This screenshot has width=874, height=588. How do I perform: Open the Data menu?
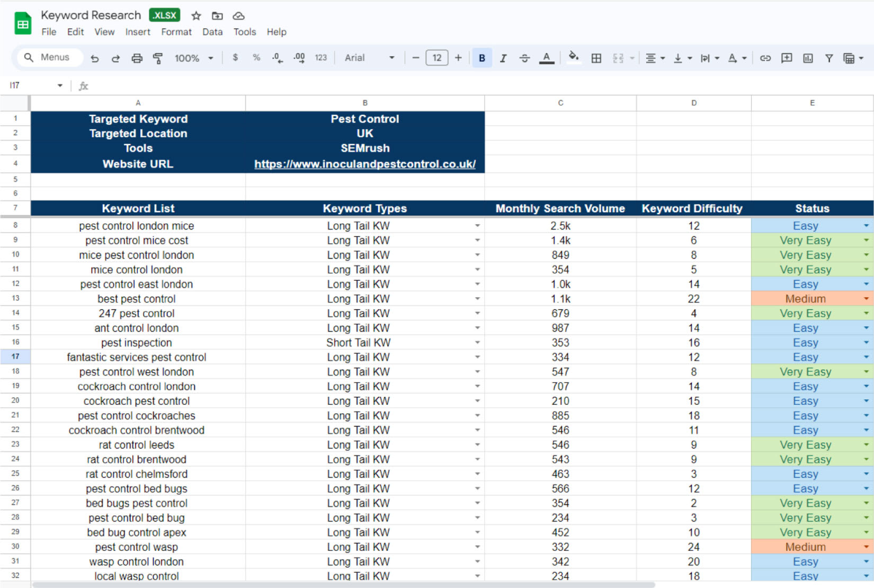pos(212,32)
